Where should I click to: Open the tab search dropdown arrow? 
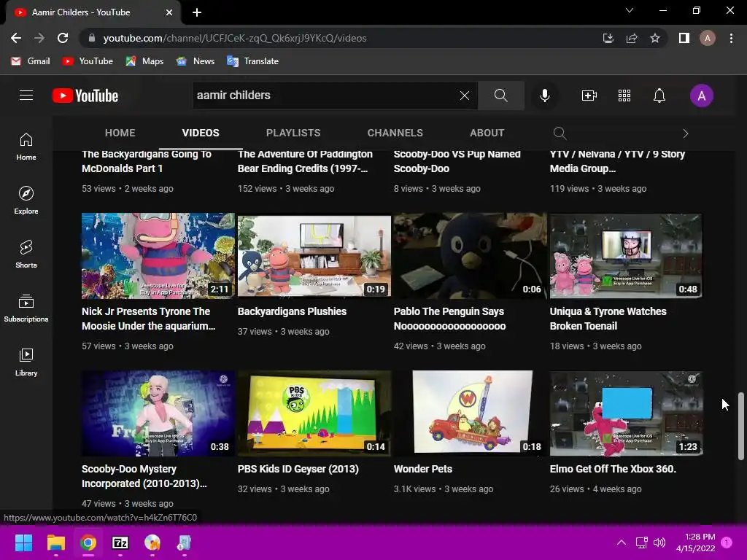click(x=630, y=10)
